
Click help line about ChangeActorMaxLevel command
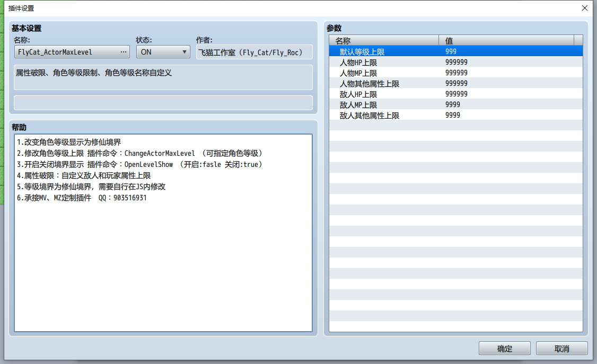click(x=140, y=153)
